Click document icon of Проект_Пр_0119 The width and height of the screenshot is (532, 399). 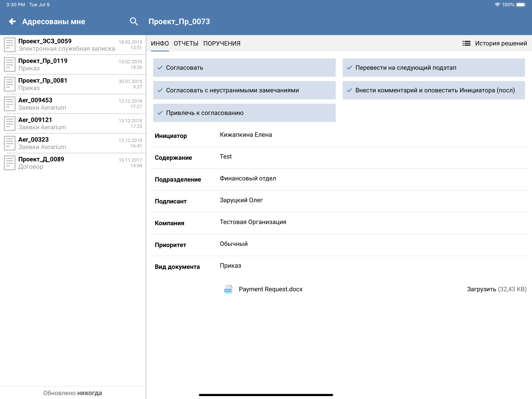click(x=10, y=64)
